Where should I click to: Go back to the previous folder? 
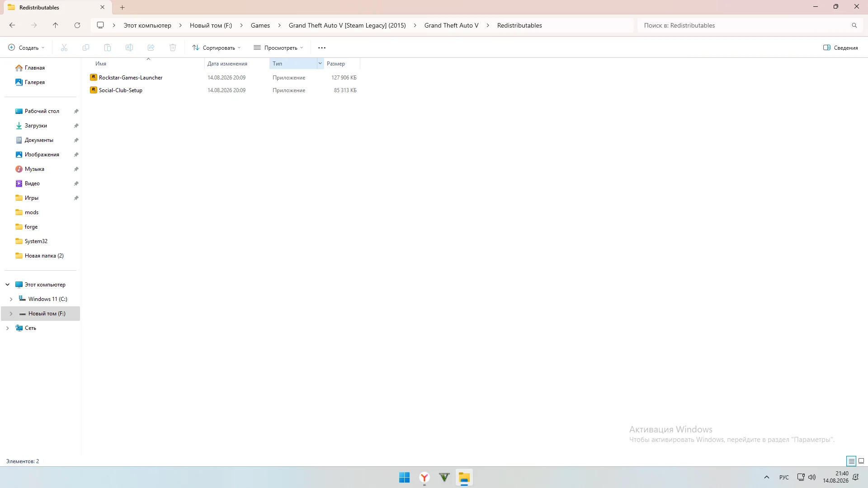12,25
